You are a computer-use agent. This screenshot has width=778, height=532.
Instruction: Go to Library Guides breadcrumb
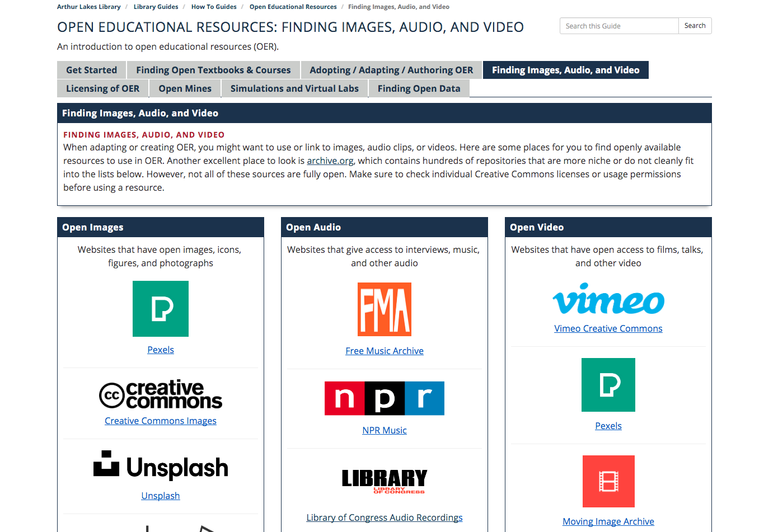(156, 7)
